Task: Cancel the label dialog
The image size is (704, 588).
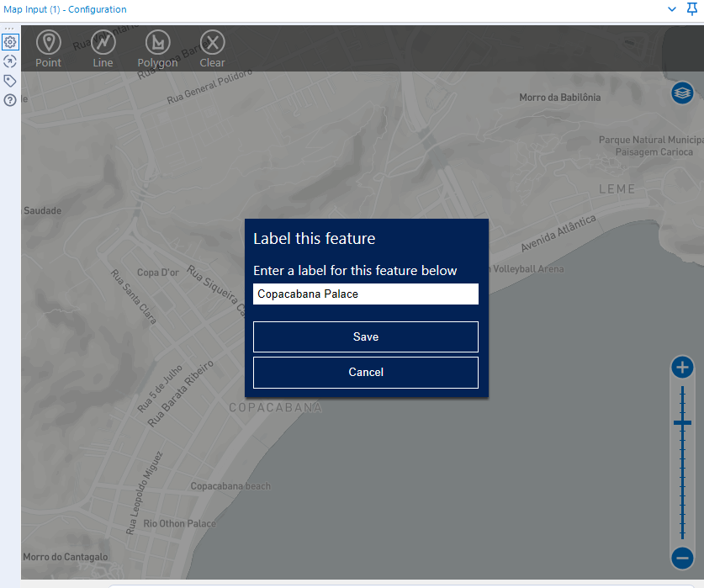Action: (x=366, y=373)
